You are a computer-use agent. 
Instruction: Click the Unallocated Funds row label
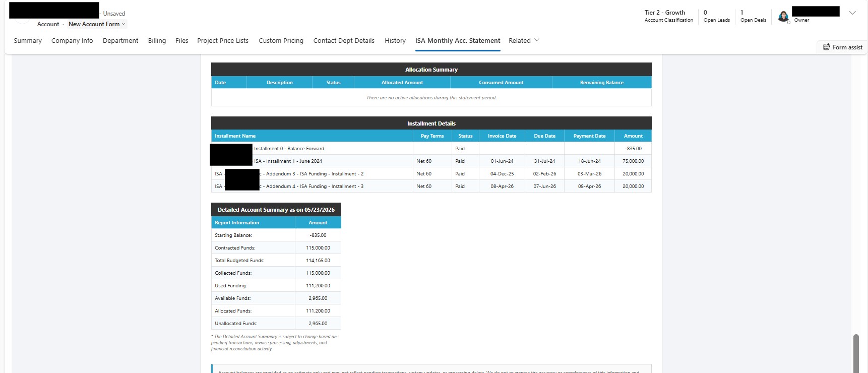(236, 323)
